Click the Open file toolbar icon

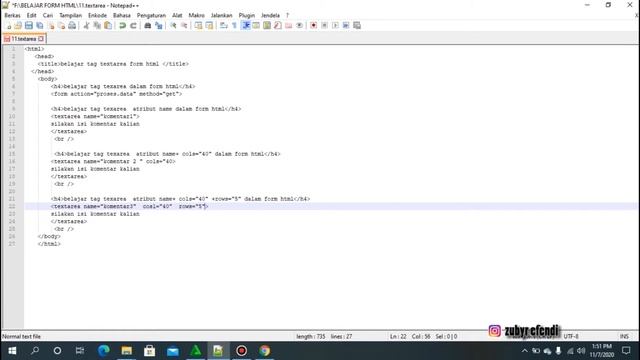tap(18, 26)
